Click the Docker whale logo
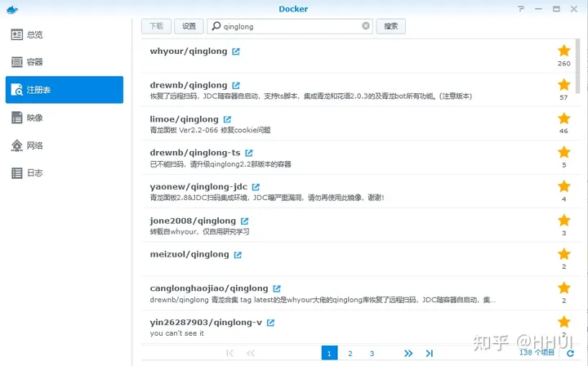This screenshot has height=366, width=588. click(x=12, y=9)
